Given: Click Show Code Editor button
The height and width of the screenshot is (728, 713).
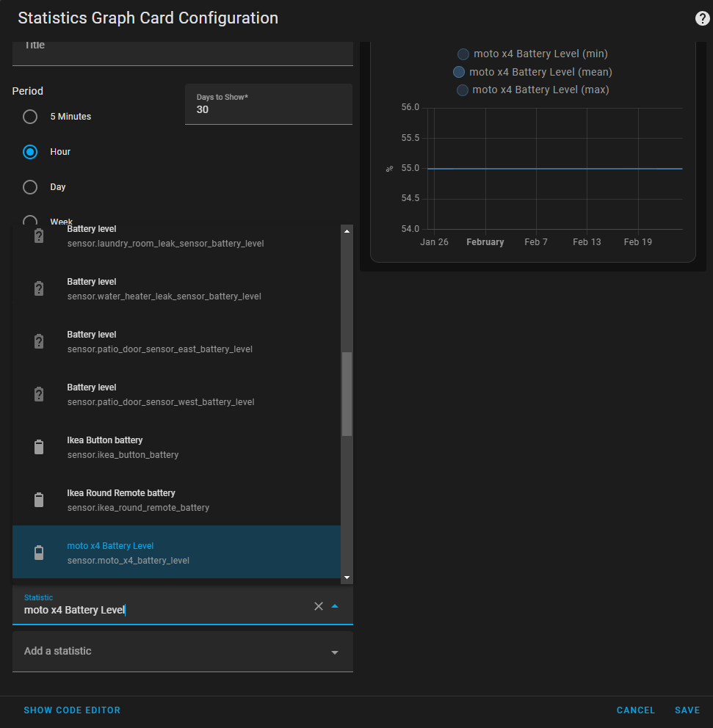Looking at the screenshot, I should tap(72, 710).
